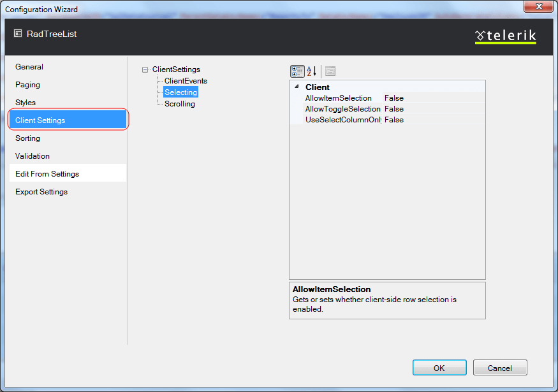Click the Property Pages icon
Viewport: 558px width, 392px height.
[x=330, y=71]
